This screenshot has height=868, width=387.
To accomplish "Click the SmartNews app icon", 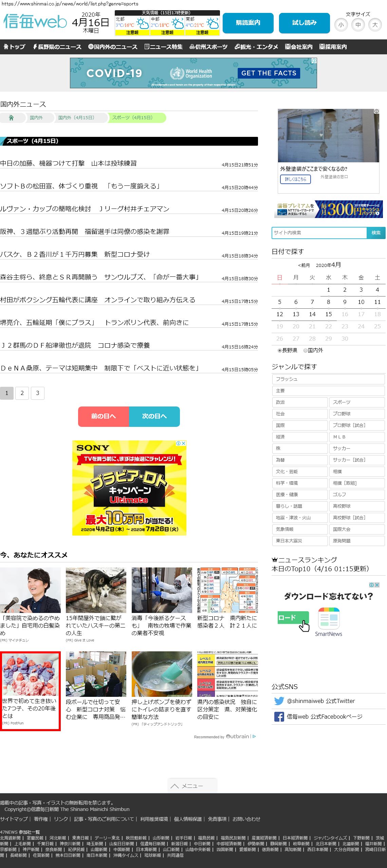I will point(328,618).
